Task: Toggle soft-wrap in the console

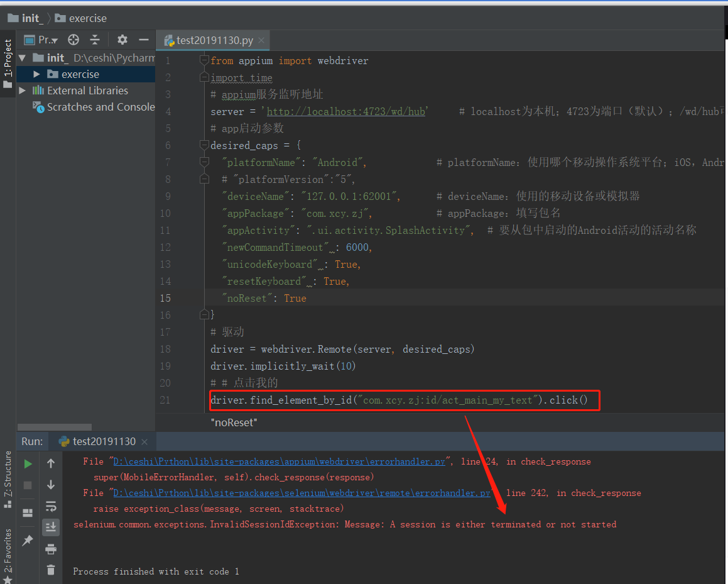Action: click(x=51, y=505)
